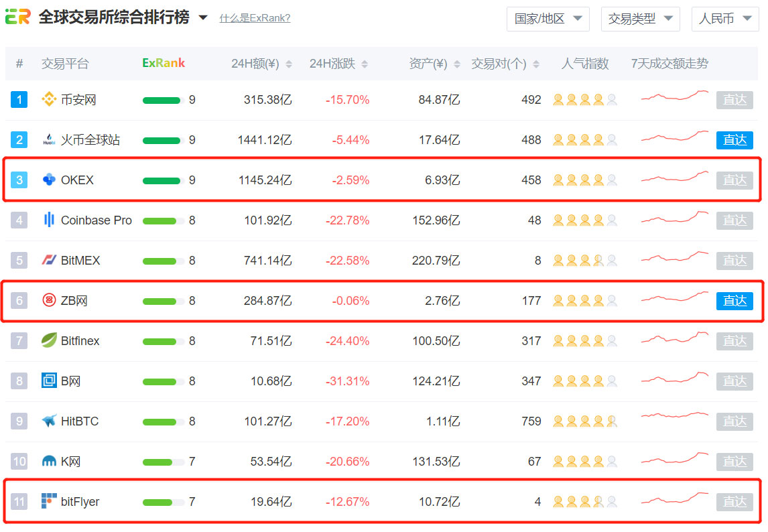Image resolution: width=768 pixels, height=532 pixels.
Task: Click the ExRank score bar for 币安网
Action: pos(163,101)
